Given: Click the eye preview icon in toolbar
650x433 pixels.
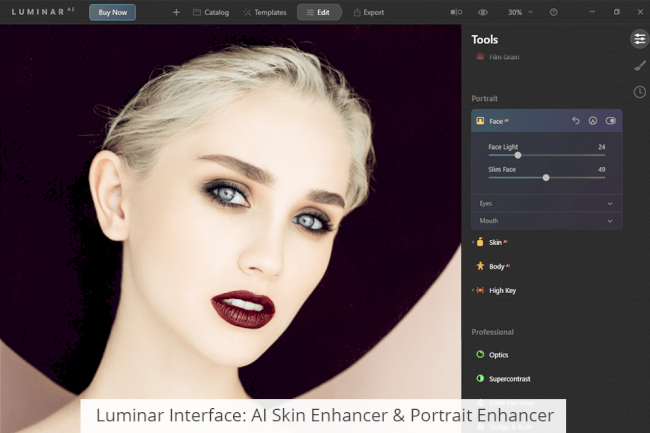Looking at the screenshot, I should click(483, 12).
